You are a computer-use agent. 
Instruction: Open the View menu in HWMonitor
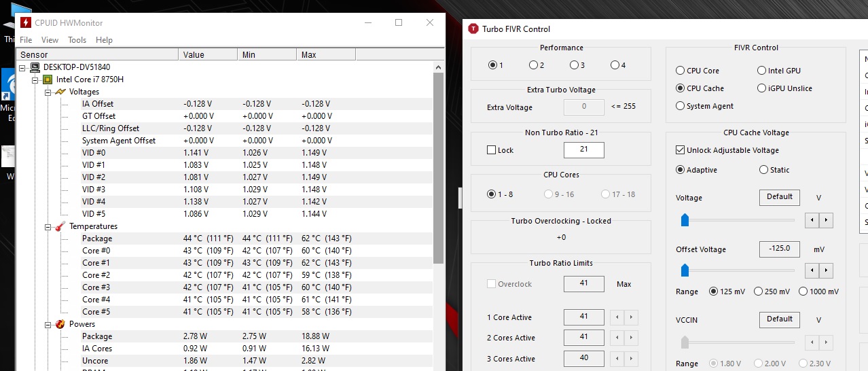click(50, 40)
